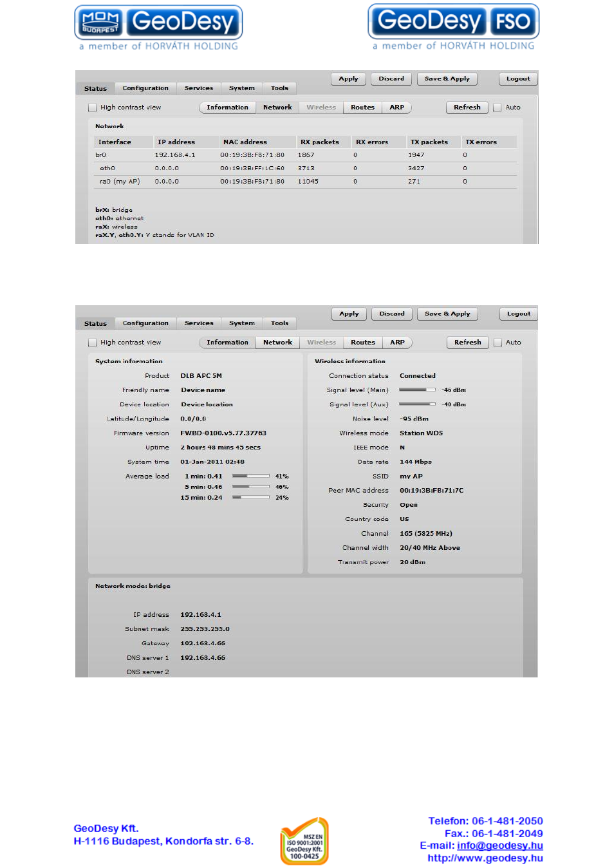Open Configuration tab on the Network table panel
The height and width of the screenshot is (868, 614).
coord(145,88)
